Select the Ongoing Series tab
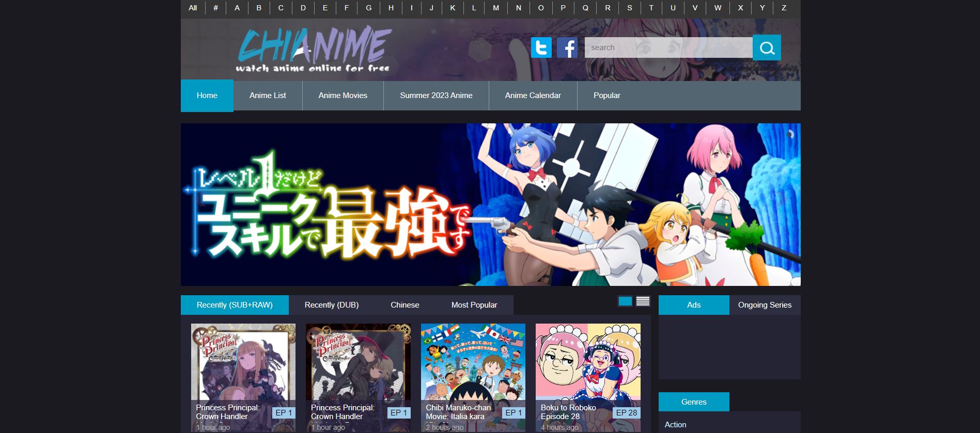 click(765, 305)
